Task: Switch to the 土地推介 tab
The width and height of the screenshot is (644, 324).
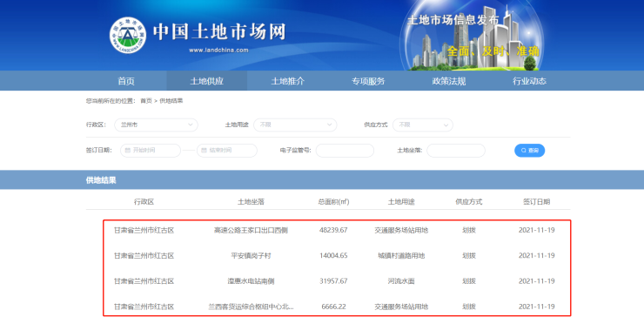Action: click(287, 81)
